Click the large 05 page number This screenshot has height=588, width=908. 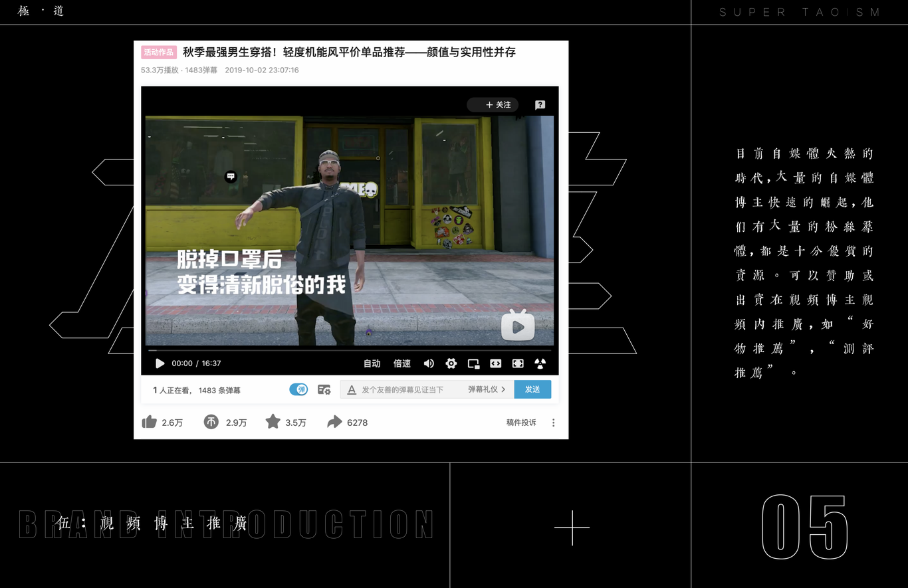[804, 527]
